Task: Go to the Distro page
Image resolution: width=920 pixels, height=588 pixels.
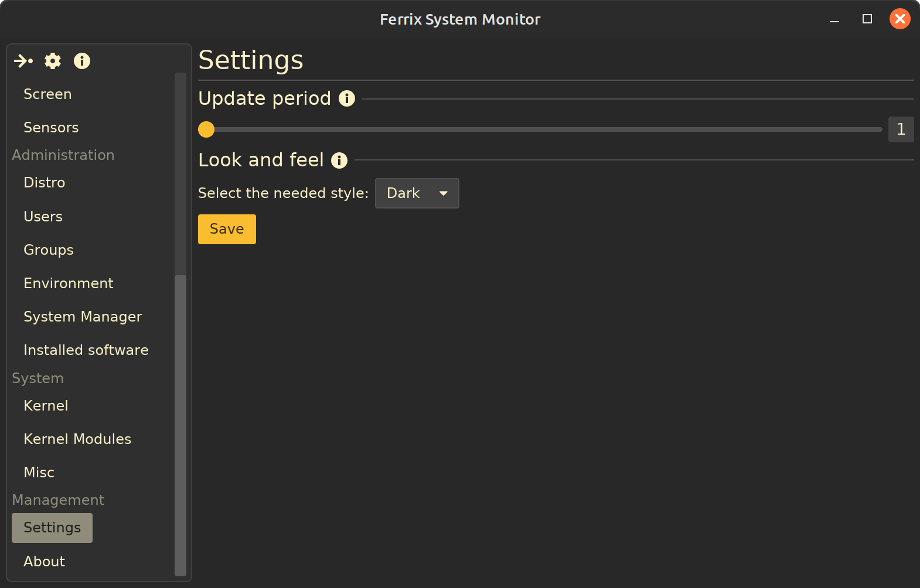Action: click(45, 183)
